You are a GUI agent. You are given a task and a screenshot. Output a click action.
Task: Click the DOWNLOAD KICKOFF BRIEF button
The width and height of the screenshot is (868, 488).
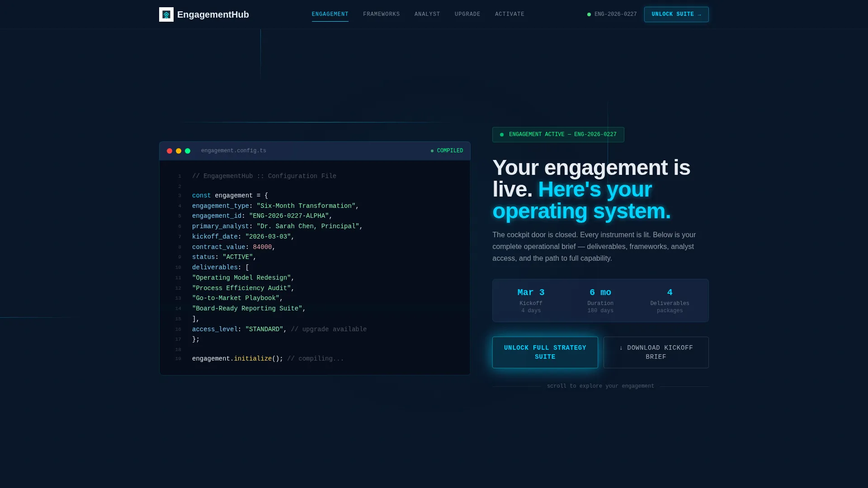656,352
